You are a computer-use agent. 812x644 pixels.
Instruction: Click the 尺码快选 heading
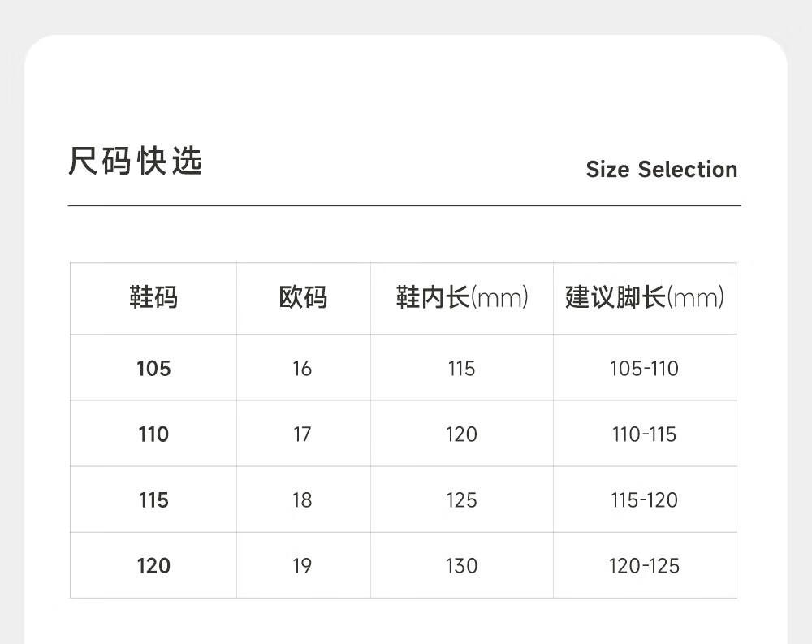coord(135,162)
